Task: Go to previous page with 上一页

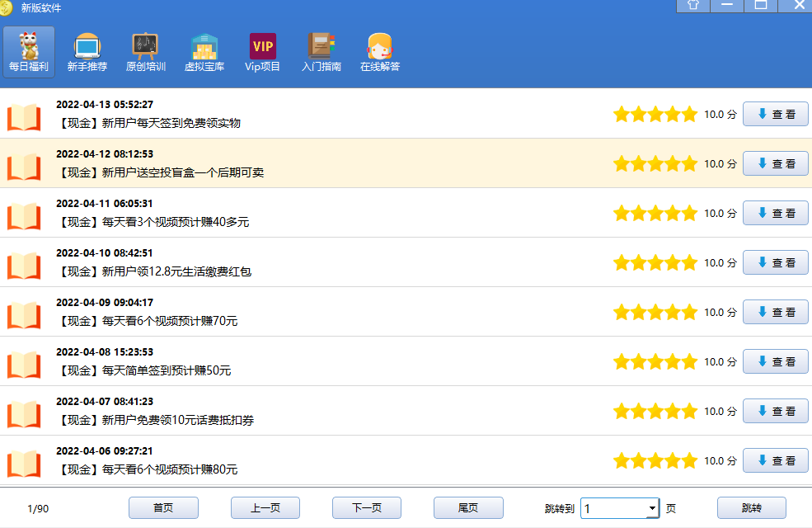Action: pos(265,508)
